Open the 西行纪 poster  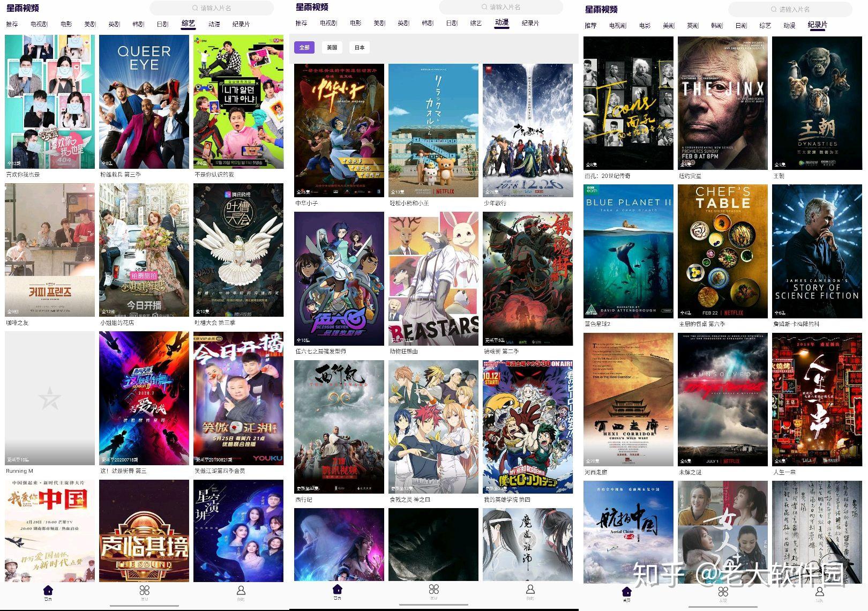(x=339, y=427)
